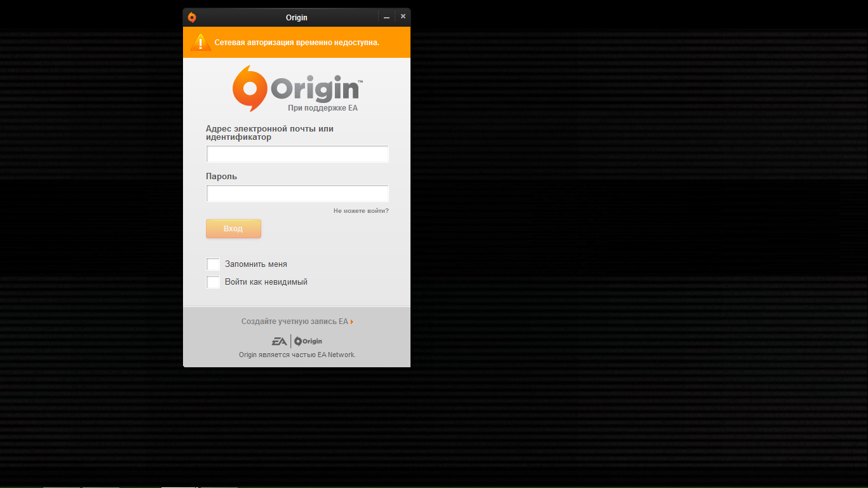868x488 pixels.
Task: Click the Origin window title text
Action: pos(297,18)
